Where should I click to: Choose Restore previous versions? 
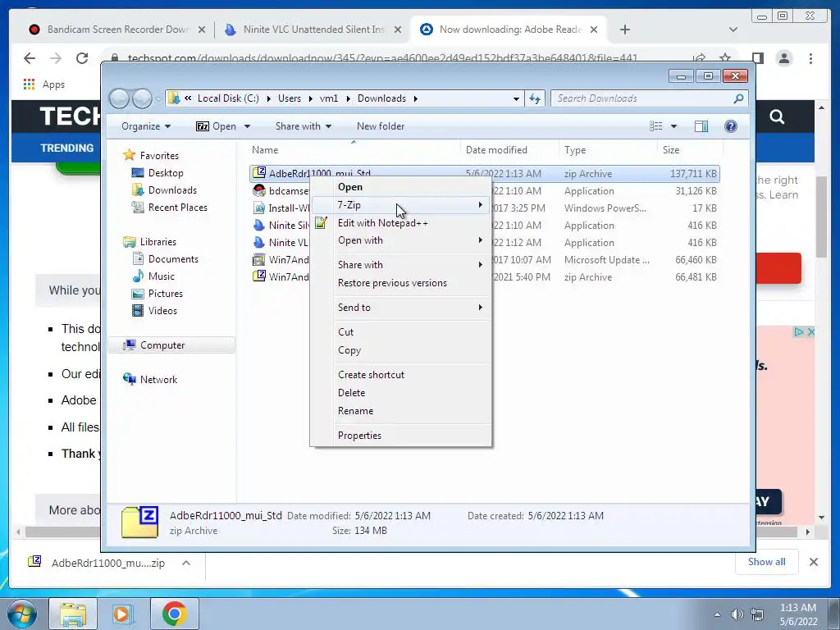[x=392, y=283]
